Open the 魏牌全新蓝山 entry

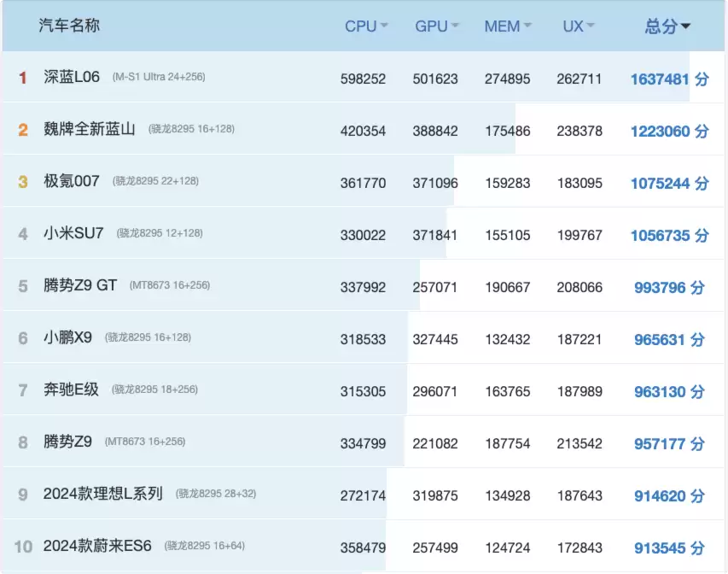click(86, 129)
